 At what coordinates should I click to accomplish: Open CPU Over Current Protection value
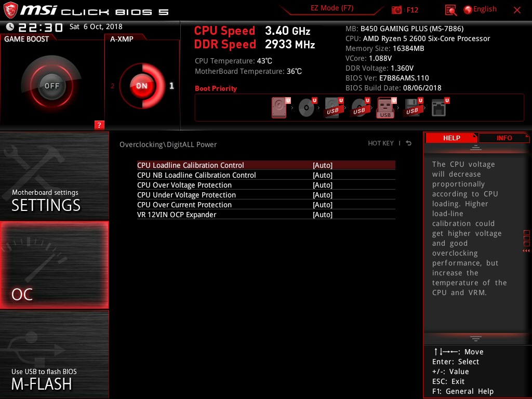[x=323, y=205]
